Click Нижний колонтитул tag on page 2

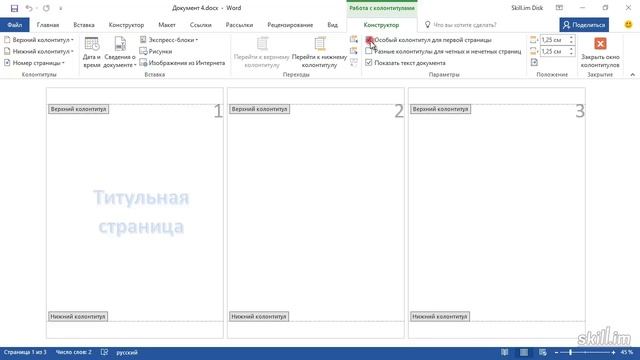pyautogui.click(x=259, y=316)
